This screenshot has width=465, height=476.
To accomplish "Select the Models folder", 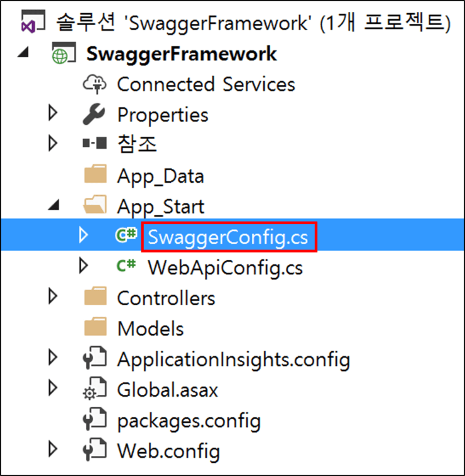I will pyautogui.click(x=150, y=328).
